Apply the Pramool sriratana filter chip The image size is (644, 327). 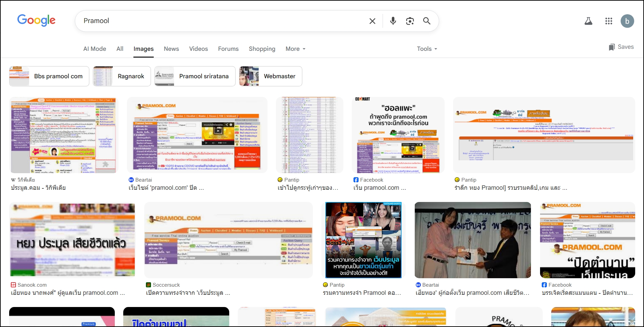pyautogui.click(x=195, y=76)
